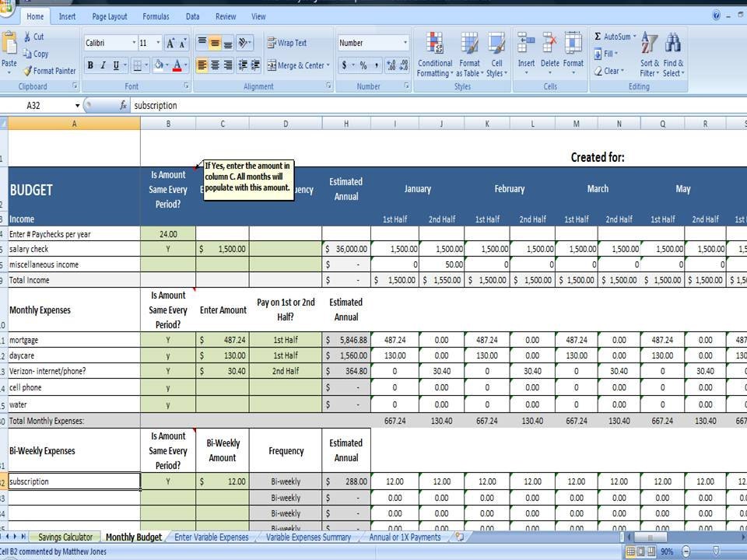This screenshot has height=560, width=747.
Task: Select cell with salary check label
Action: [x=75, y=249]
